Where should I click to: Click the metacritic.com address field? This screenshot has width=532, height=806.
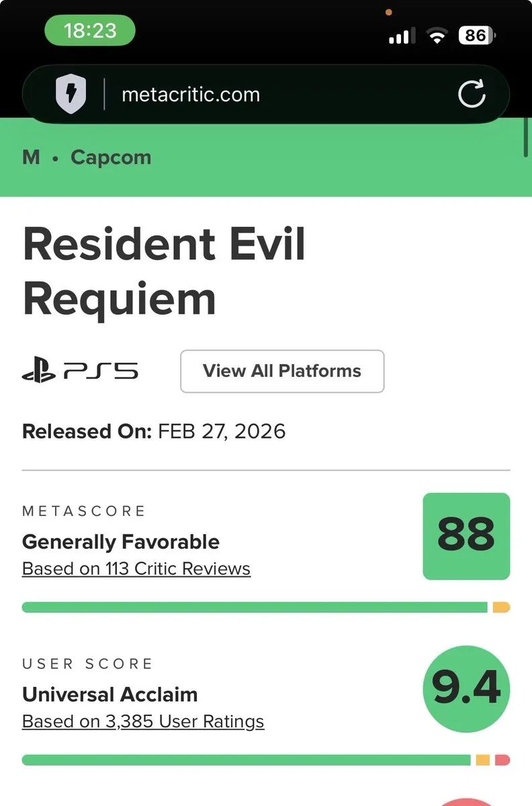(x=191, y=95)
